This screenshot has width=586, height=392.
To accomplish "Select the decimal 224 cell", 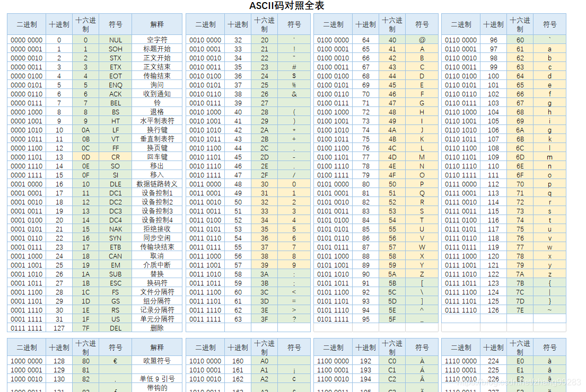I will point(493,361).
